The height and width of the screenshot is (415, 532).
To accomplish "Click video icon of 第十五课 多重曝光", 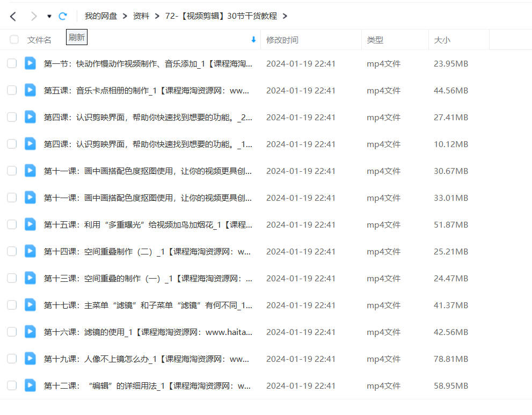I will pyautogui.click(x=30, y=224).
